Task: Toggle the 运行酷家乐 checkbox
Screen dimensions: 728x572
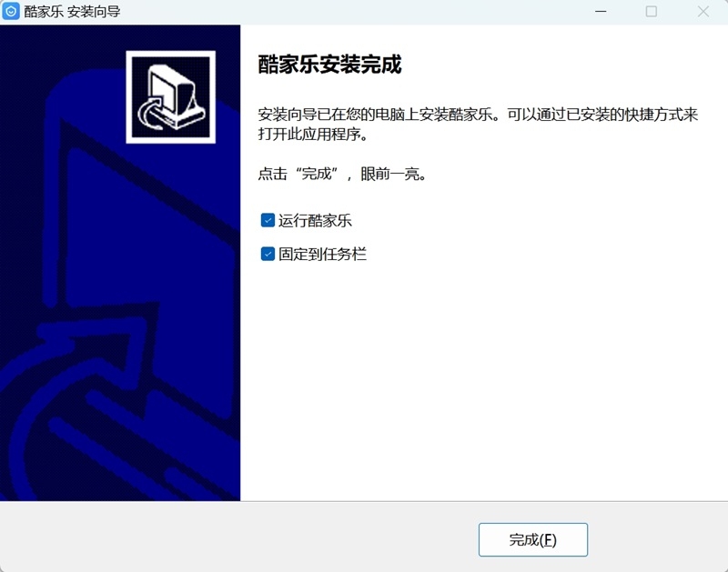Action: pyautogui.click(x=267, y=219)
